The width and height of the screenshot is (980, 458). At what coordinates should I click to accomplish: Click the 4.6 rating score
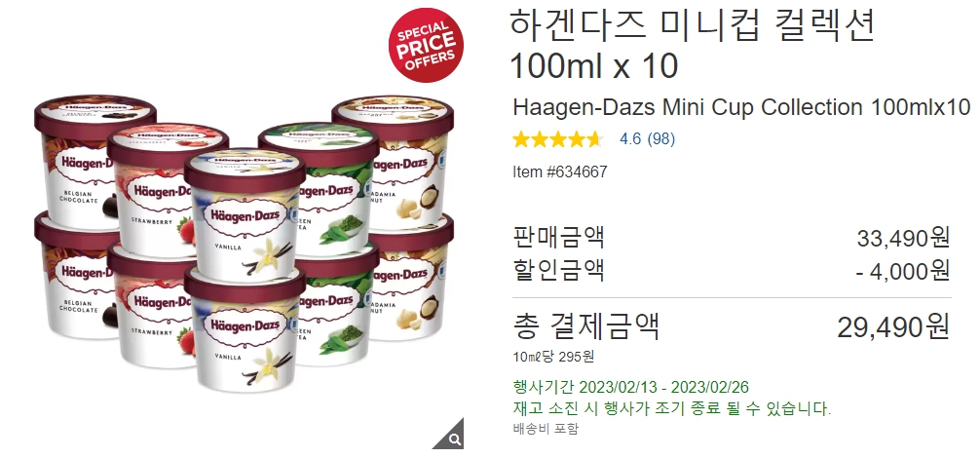630,138
